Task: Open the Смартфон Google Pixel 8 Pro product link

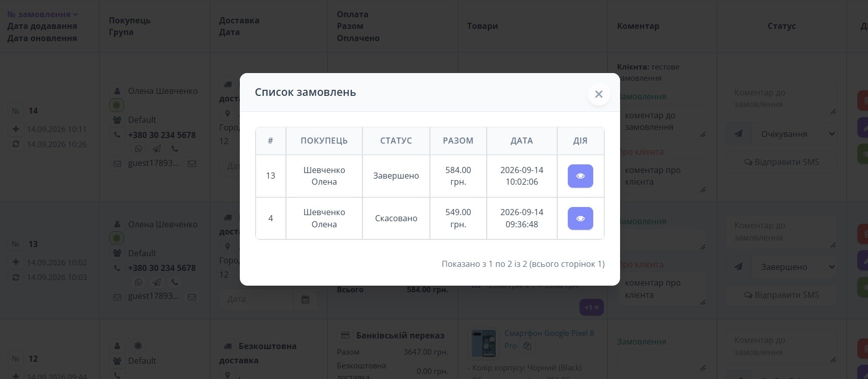Action: tap(549, 339)
